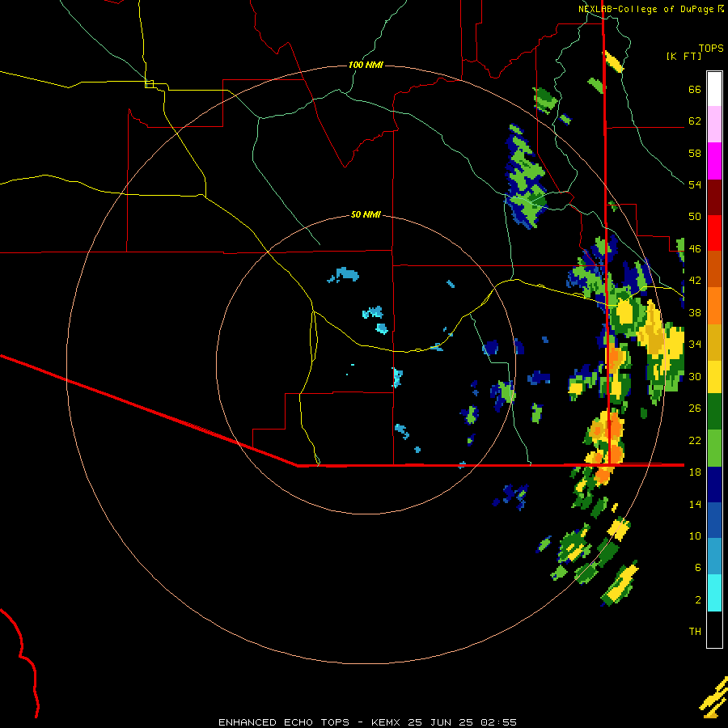Click the 38 value on the legend
Image resolution: width=728 pixels, height=728 pixels.
(695, 312)
